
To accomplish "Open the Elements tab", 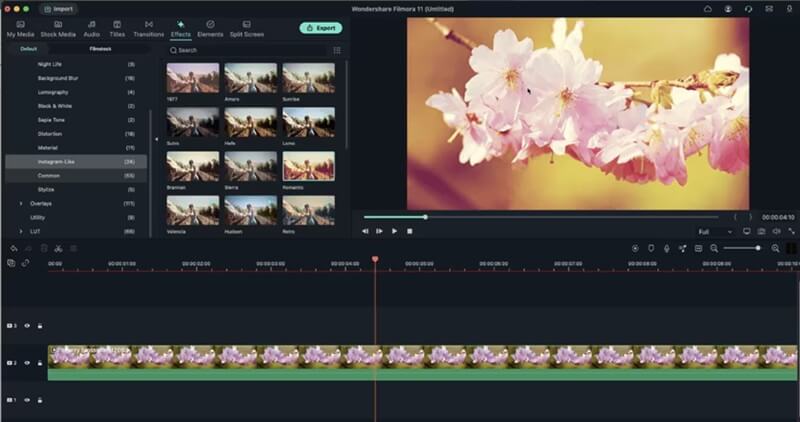I will pyautogui.click(x=210, y=29).
